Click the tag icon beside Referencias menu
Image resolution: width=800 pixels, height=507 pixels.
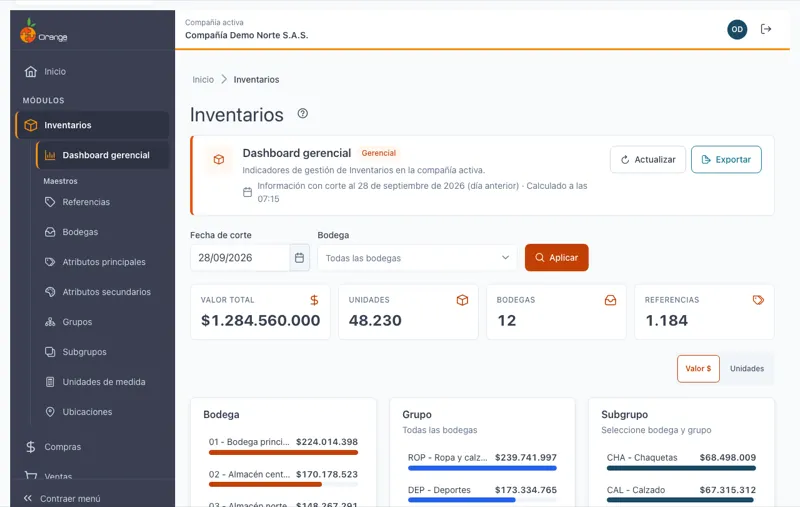[50, 202]
